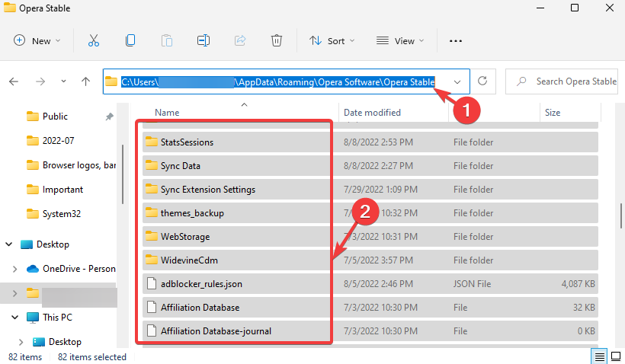Expand the blurred user folder node
625x364 pixels.
tap(14, 293)
